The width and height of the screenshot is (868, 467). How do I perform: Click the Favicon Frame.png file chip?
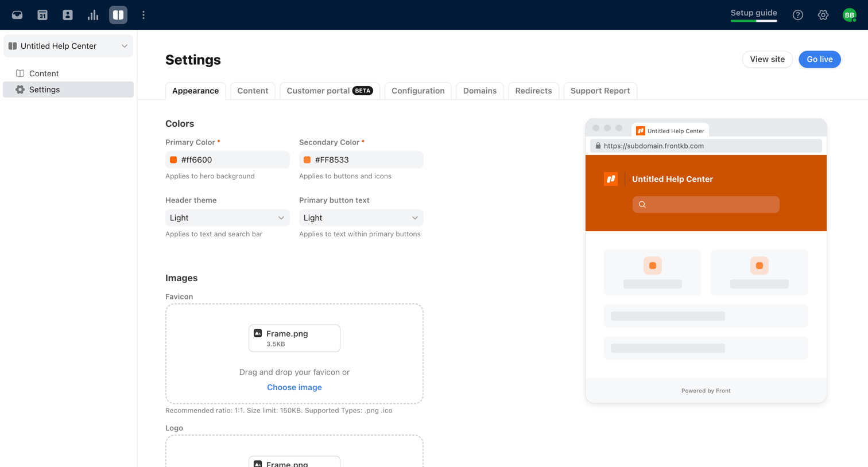click(294, 338)
